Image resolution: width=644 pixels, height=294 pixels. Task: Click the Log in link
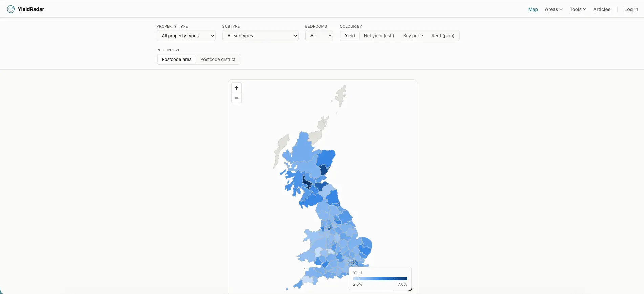coord(631,9)
